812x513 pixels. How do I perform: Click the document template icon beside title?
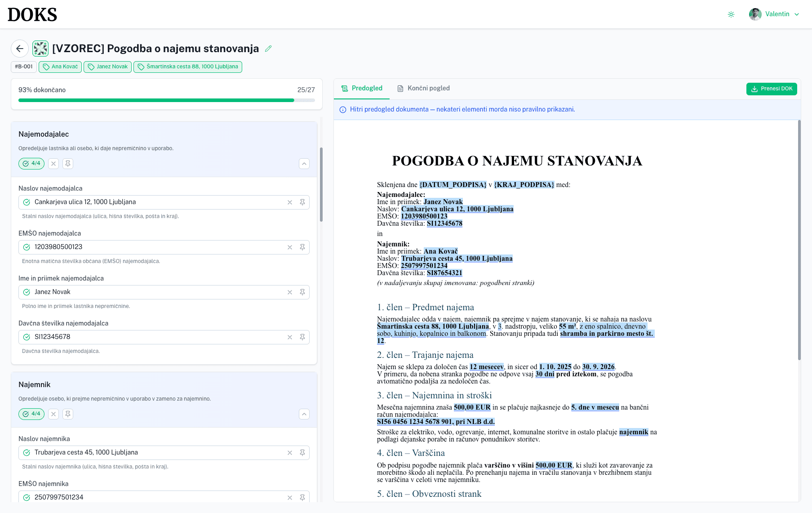[40, 49]
